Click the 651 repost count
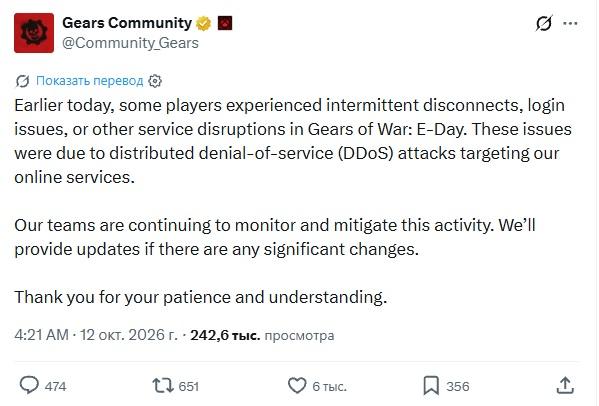The image size is (599, 406). pyautogui.click(x=189, y=387)
